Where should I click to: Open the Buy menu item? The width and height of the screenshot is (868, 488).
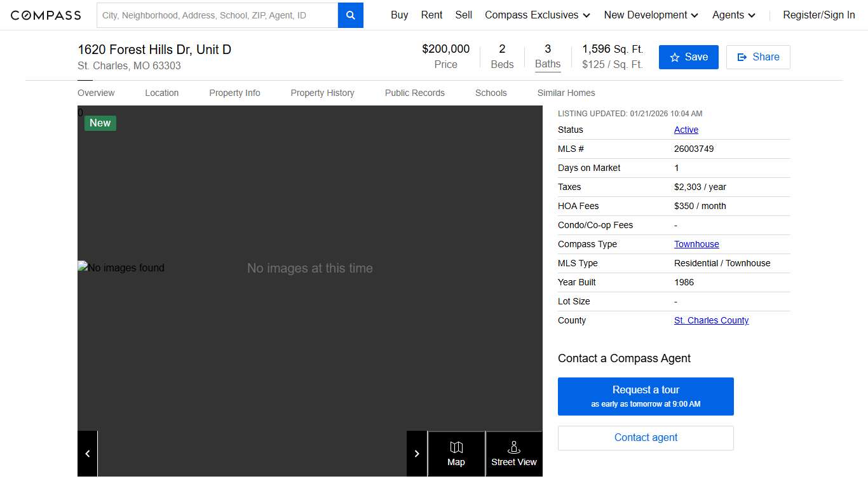399,15
